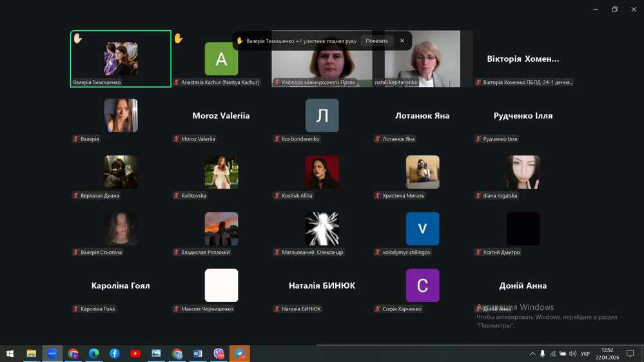The width and height of the screenshot is (644, 362).
Task: Select the natali kapitanenko video tile
Action: click(422, 59)
